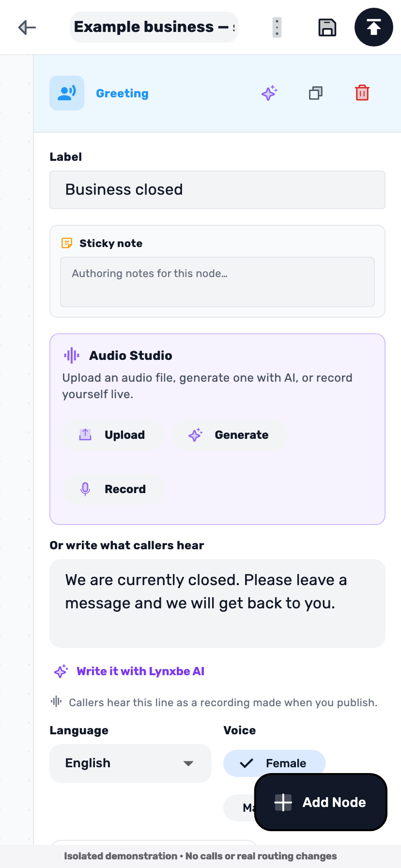Delete the Greeting node with red trash icon
Screen dimensions: 401x868
(362, 93)
